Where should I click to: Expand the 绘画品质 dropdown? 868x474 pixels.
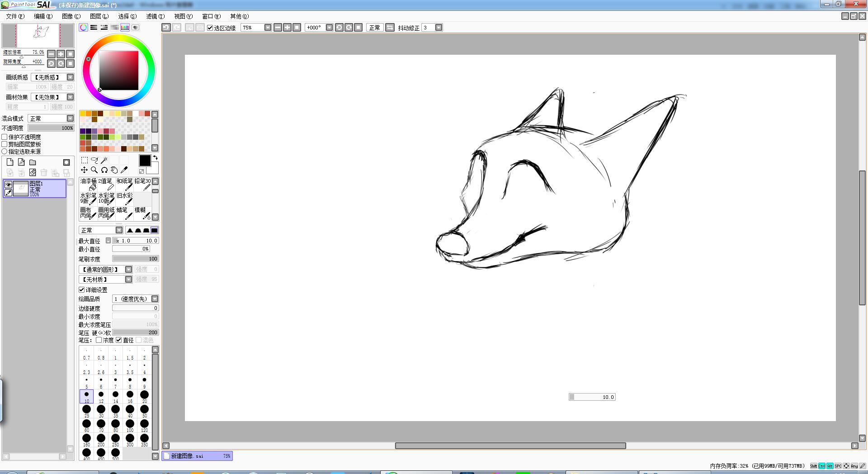(155, 299)
